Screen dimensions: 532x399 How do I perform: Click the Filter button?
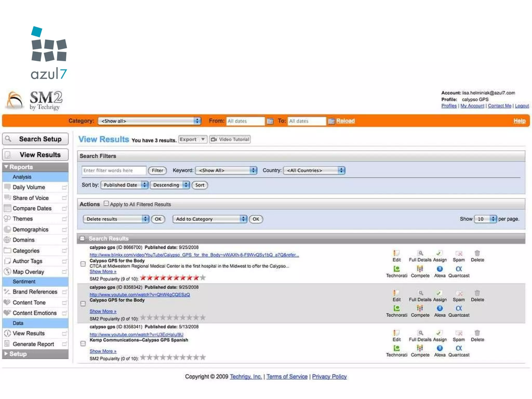point(157,170)
